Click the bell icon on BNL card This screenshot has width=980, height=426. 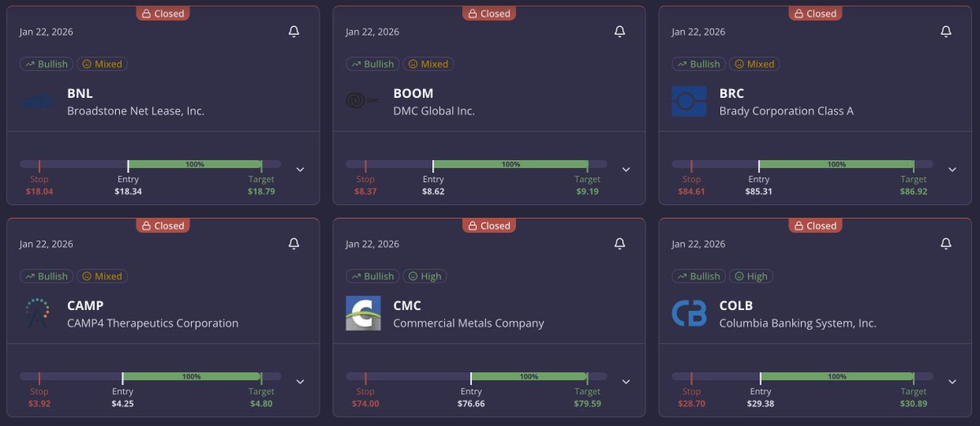(294, 31)
